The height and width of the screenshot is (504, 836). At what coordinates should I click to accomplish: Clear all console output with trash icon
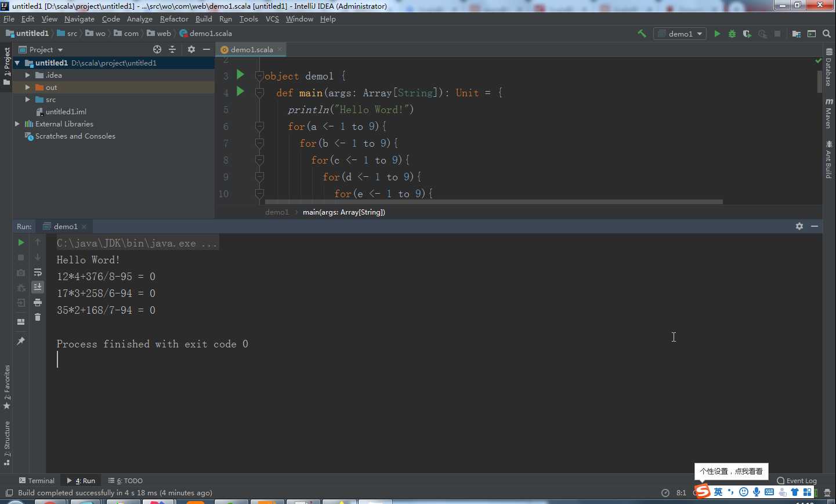click(38, 317)
